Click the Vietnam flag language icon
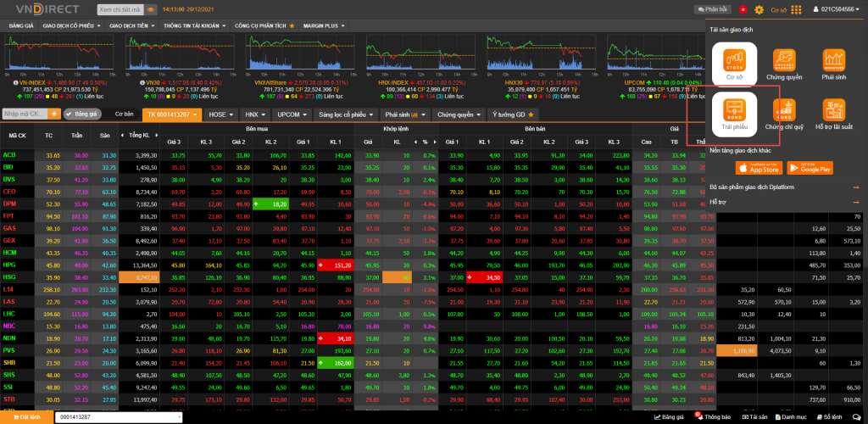Viewport: 868px width, 424px height. 743,8
